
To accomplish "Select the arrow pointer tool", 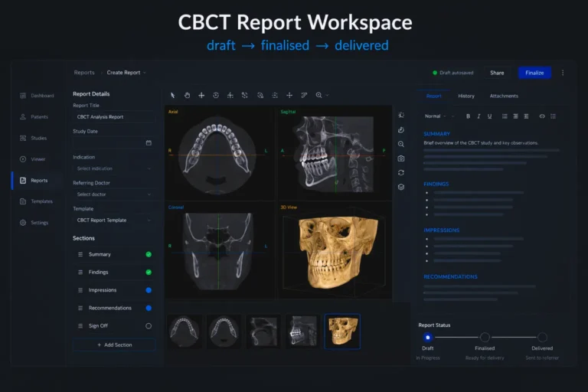I will pos(172,95).
